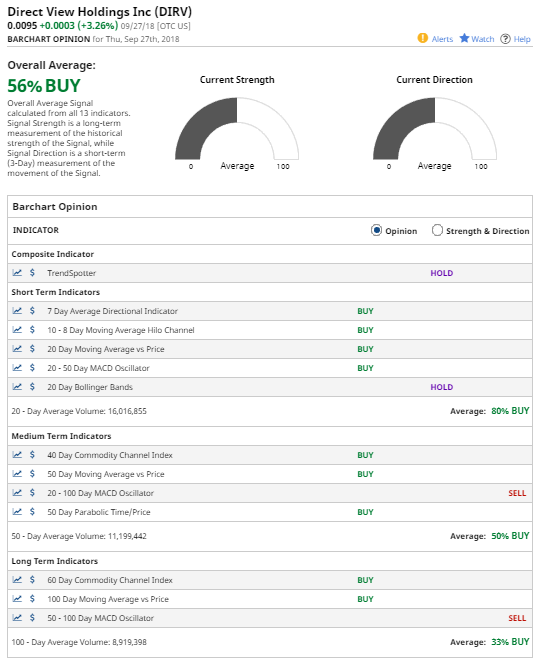Click dollar icon for 7 Day Average Directional Indicator
Image resolution: width=538 pixels, height=664 pixels.
(x=32, y=311)
